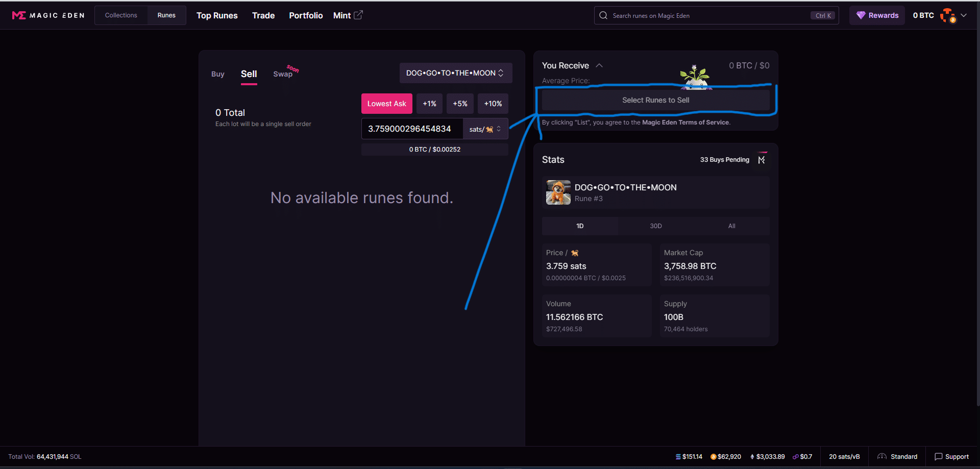The height and width of the screenshot is (469, 980).
Task: Click the 70,464 holders text
Action: point(685,329)
